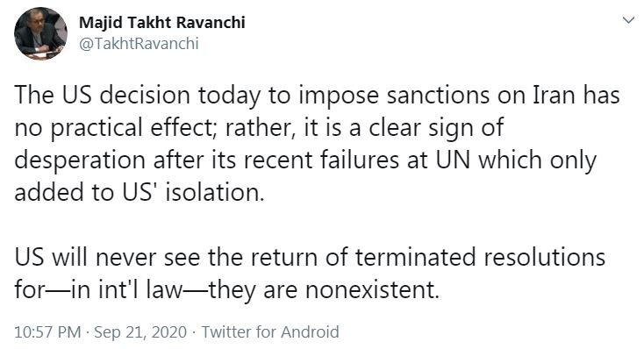Click the word 'resolutions' in the tweet

point(545,258)
